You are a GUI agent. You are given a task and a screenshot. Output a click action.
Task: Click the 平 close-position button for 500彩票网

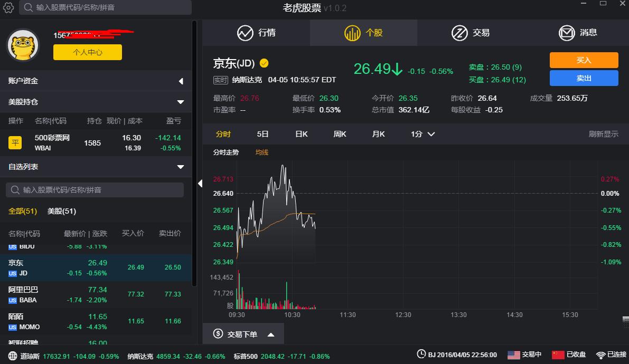click(15, 143)
